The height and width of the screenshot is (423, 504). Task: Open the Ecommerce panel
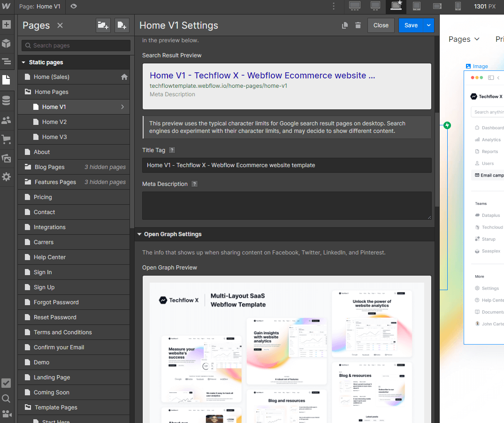(x=7, y=139)
